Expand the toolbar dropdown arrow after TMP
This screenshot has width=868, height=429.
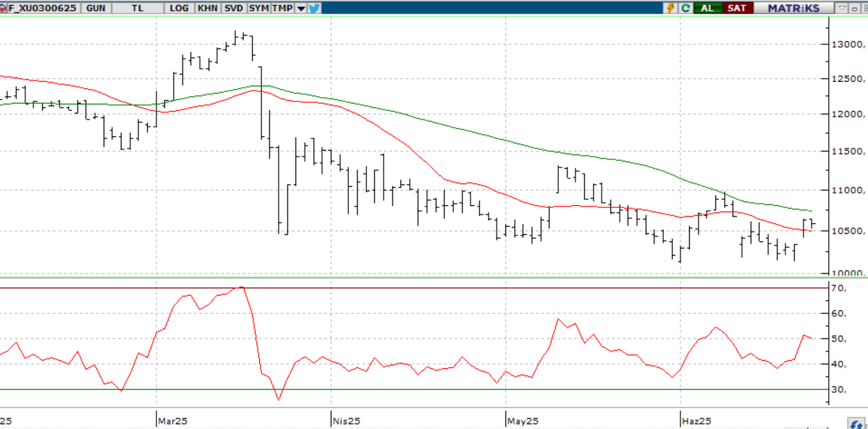click(300, 8)
